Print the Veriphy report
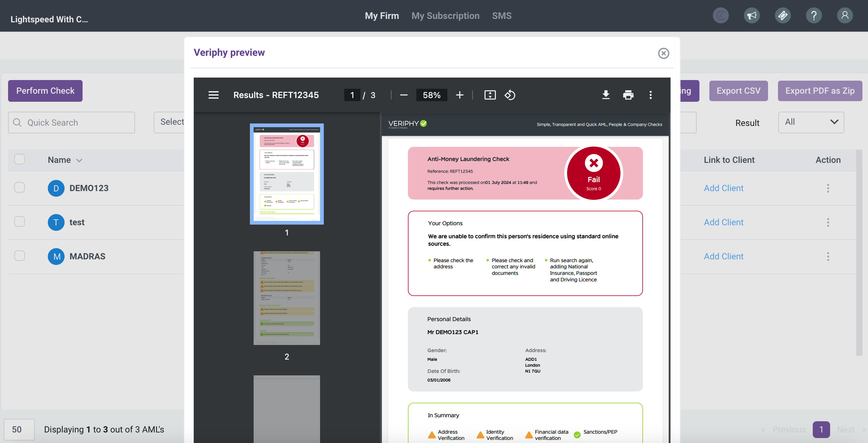The width and height of the screenshot is (868, 443). tap(628, 95)
